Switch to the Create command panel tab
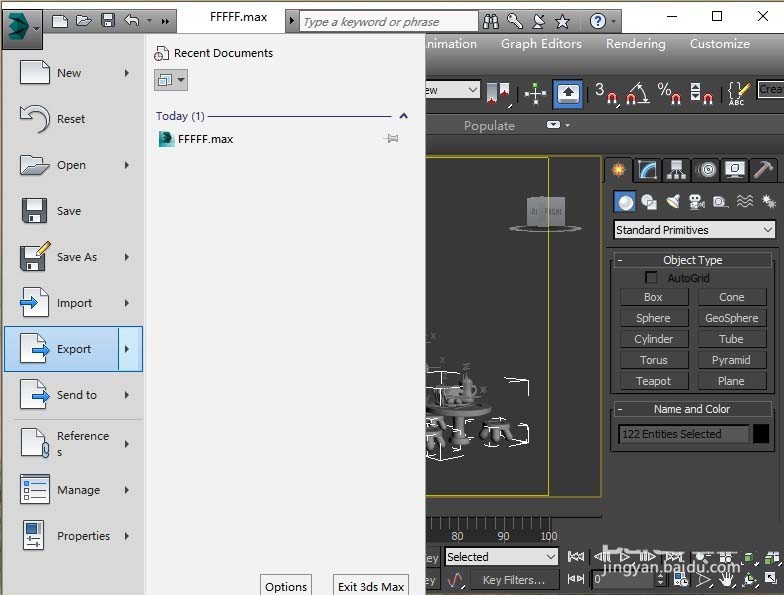 [618, 170]
